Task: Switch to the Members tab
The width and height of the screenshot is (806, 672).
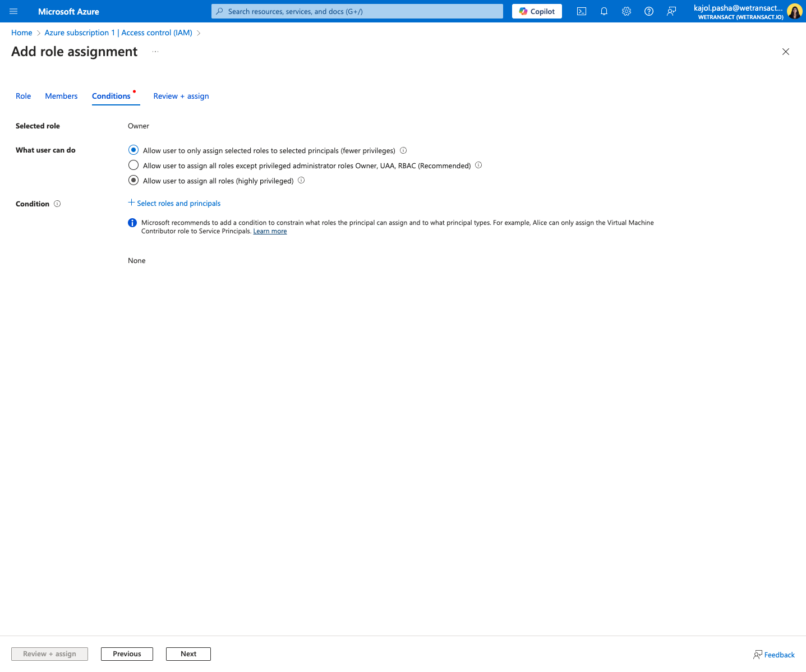Action: point(61,96)
